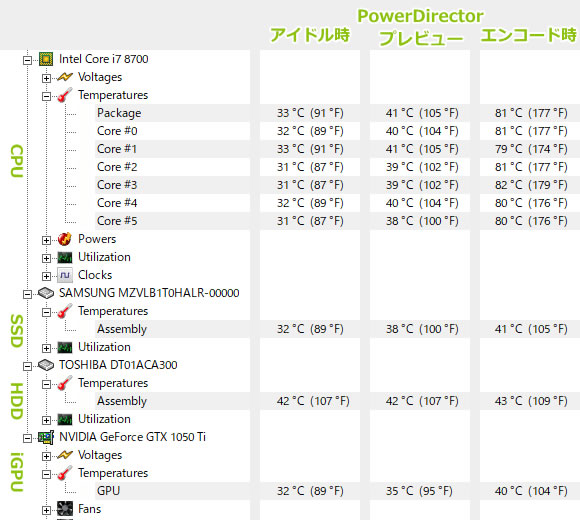Click the Clocks waveform icon
Image resolution: width=580 pixels, height=520 pixels.
(x=65, y=275)
